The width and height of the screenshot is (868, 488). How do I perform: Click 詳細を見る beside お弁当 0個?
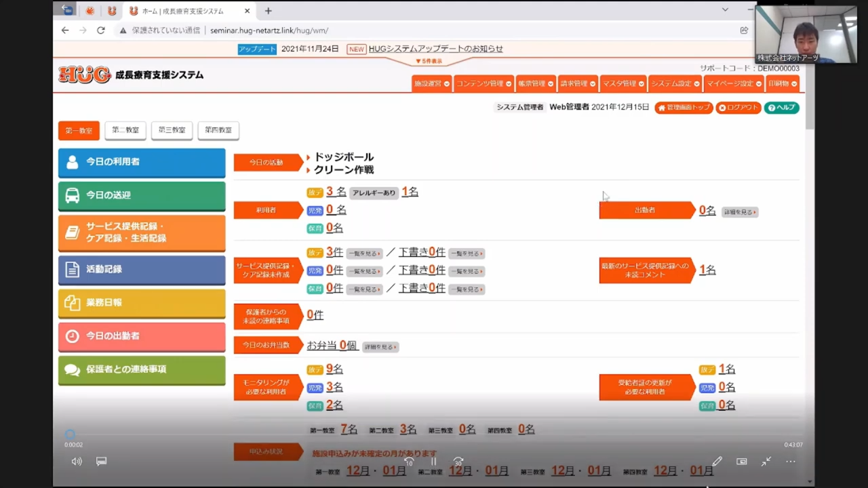point(380,347)
